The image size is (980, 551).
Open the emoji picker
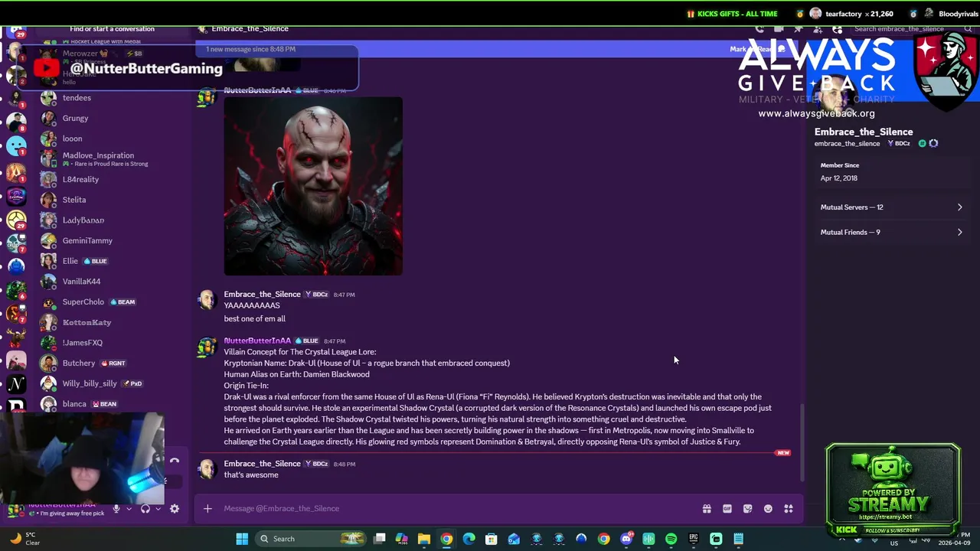[x=768, y=509]
